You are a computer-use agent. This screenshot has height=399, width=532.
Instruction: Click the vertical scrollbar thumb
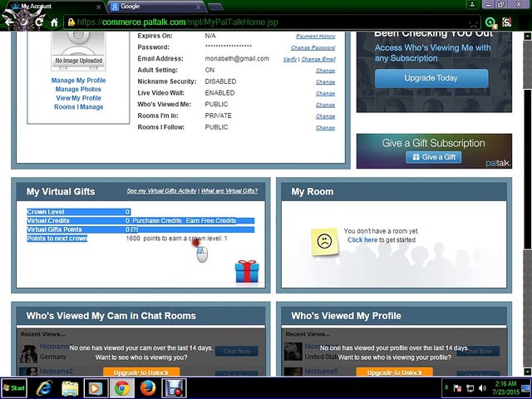528,170
